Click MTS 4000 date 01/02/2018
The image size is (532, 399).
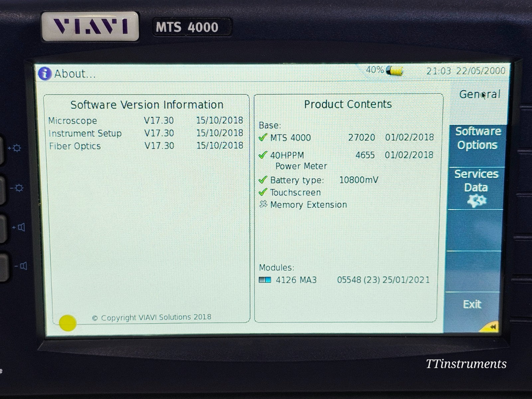click(409, 137)
